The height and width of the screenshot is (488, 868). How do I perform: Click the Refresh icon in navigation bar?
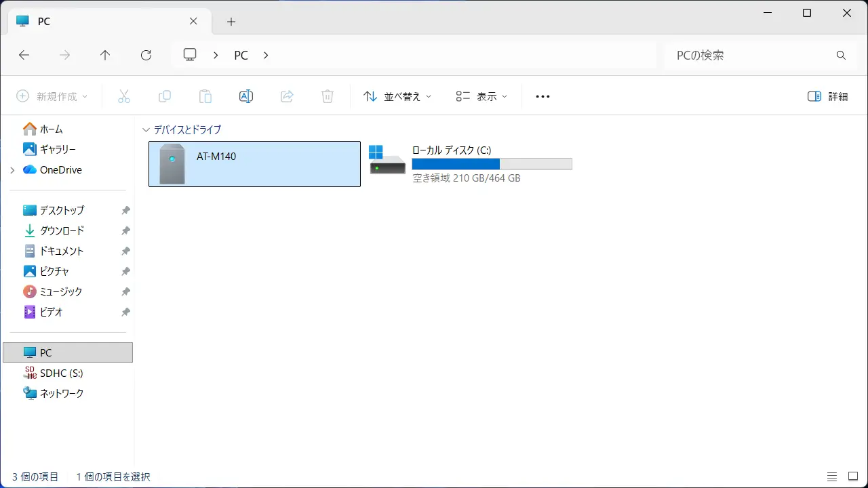coord(146,56)
